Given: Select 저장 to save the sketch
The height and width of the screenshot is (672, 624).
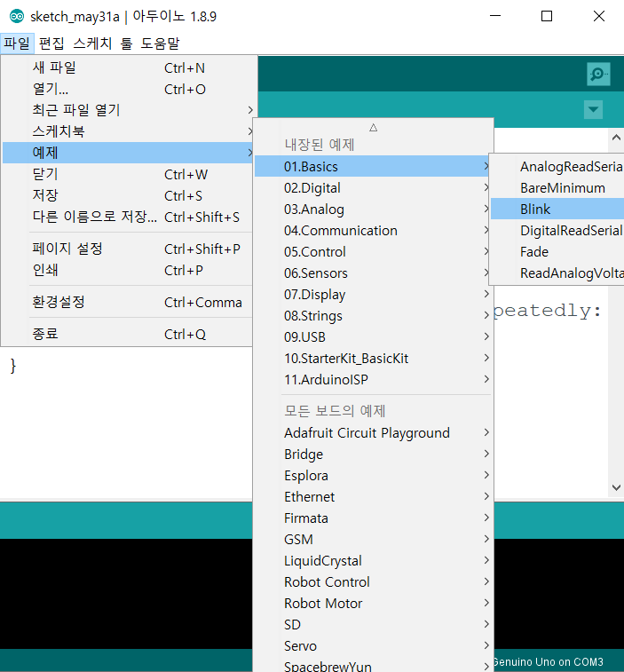Looking at the screenshot, I should [x=128, y=195].
